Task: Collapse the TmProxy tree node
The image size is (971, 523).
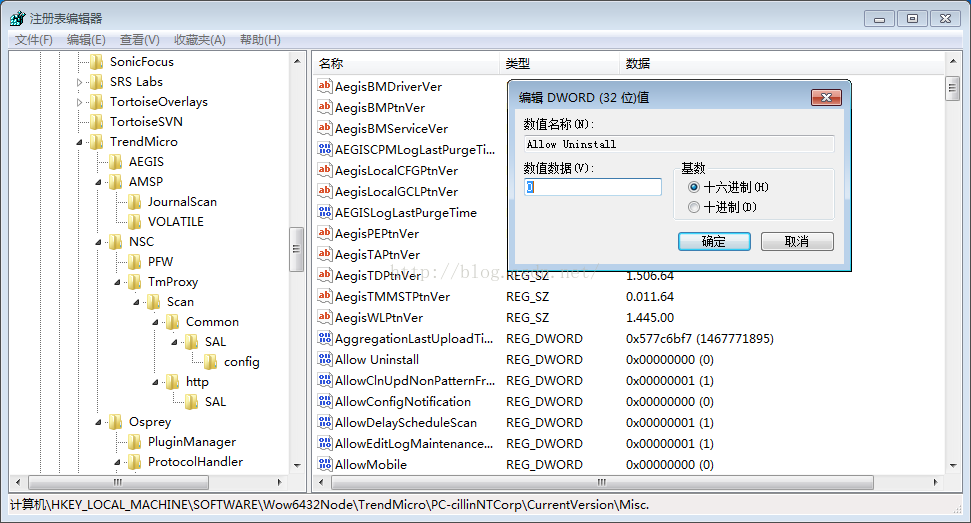Action: 118,282
